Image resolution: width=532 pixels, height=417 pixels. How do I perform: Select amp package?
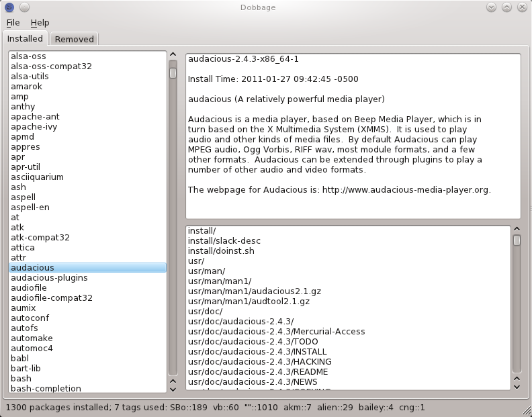pos(87,97)
